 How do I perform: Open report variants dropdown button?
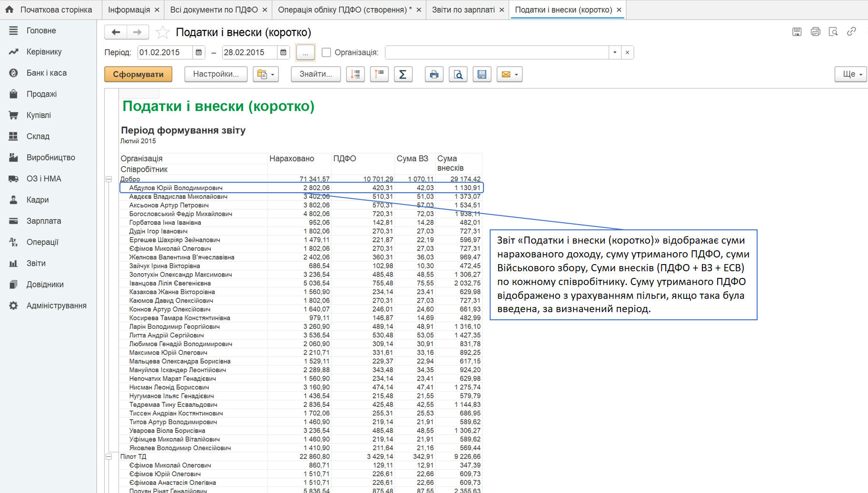point(266,74)
